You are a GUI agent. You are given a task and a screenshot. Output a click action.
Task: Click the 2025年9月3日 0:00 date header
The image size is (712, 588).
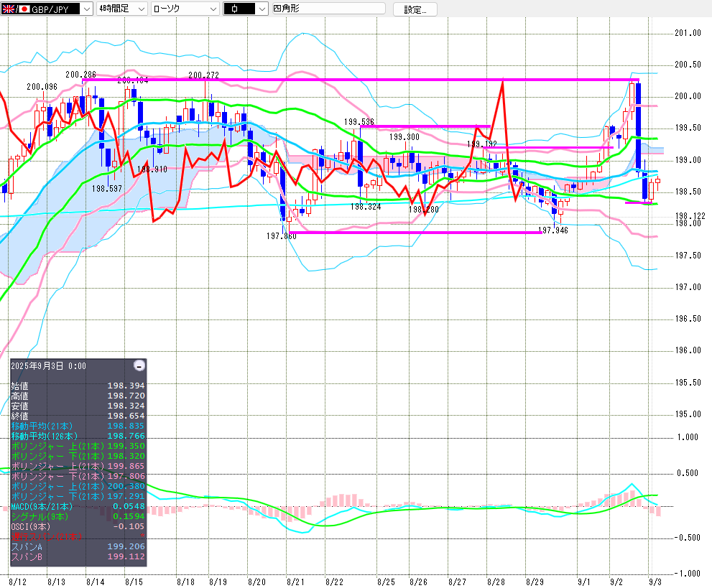pos(49,366)
